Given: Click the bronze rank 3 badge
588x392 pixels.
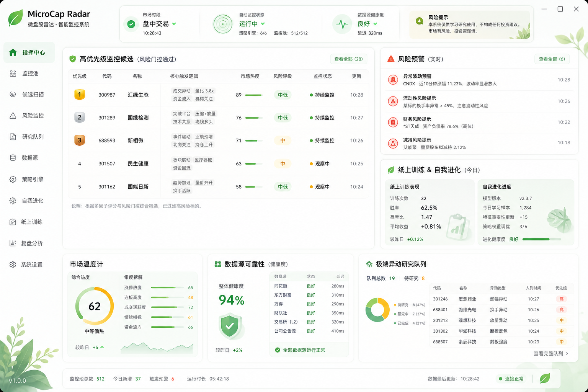Looking at the screenshot, I should point(80,140).
